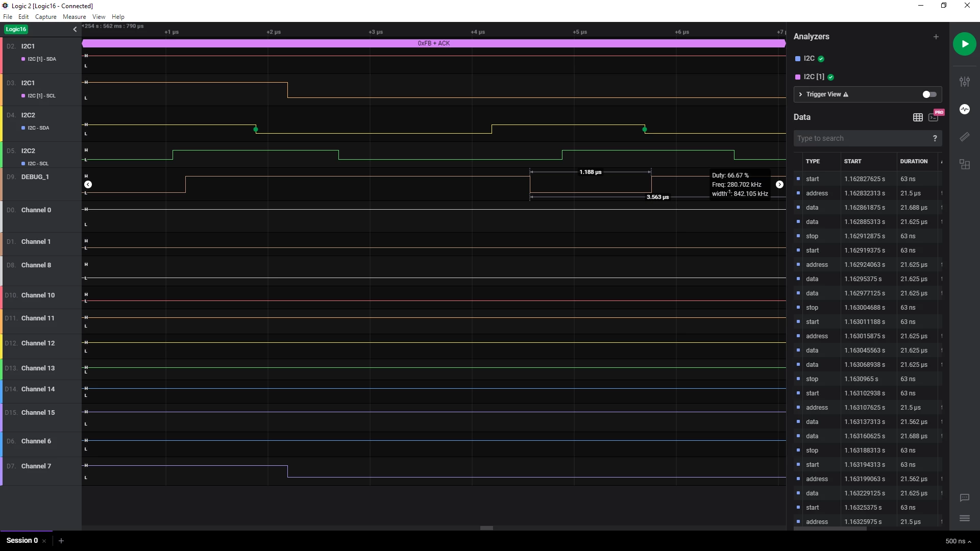Image resolution: width=980 pixels, height=551 pixels.
Task: Open the Analyzers panel waveform icon
Action: point(964,109)
